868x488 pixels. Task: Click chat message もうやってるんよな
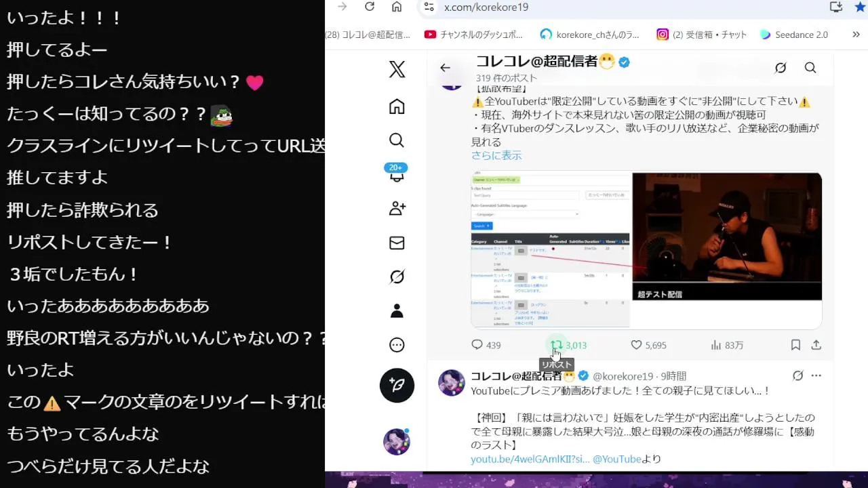click(83, 434)
